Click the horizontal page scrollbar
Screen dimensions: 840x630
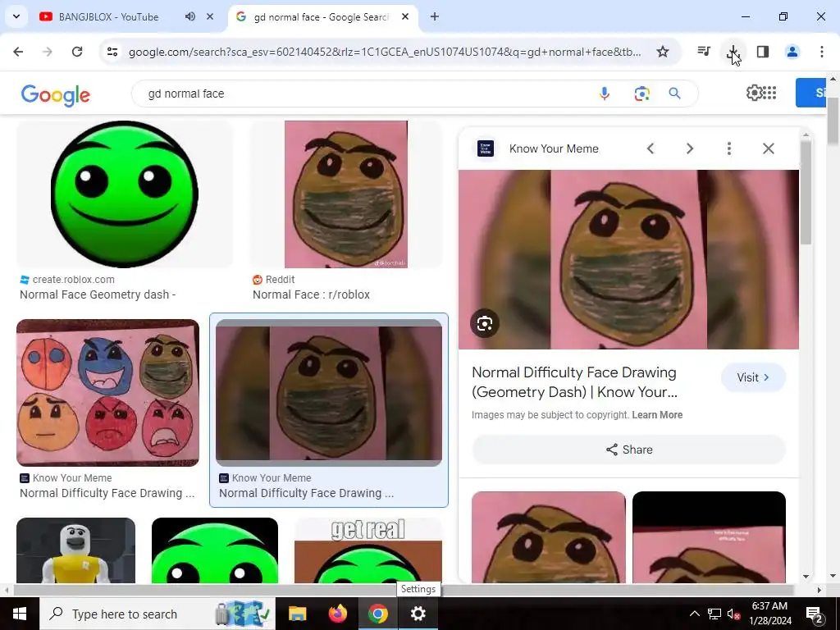pyautogui.click(x=403, y=590)
